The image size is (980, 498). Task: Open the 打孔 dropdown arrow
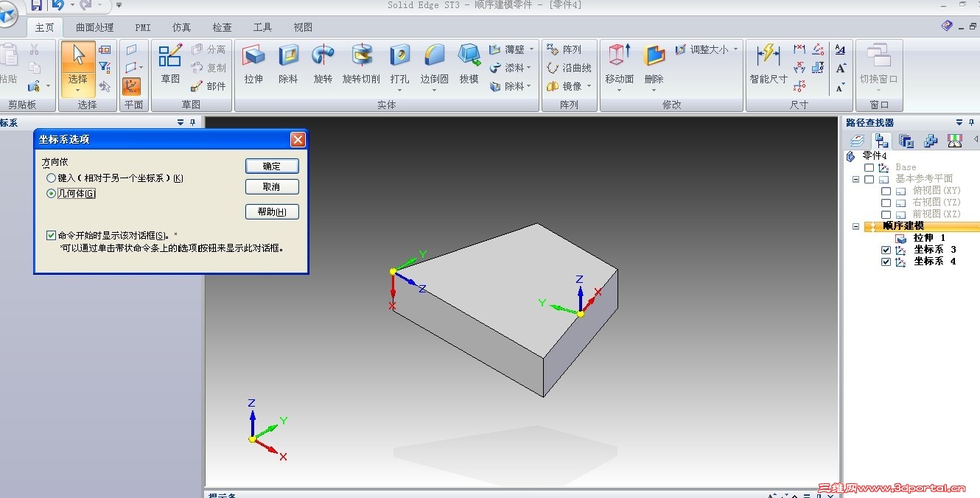[x=399, y=91]
